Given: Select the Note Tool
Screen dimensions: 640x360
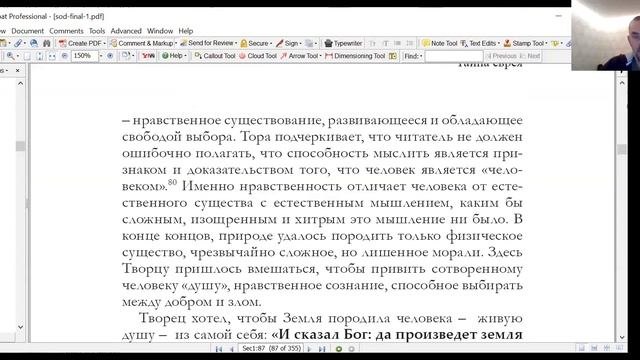Looking at the screenshot, I should coord(440,43).
